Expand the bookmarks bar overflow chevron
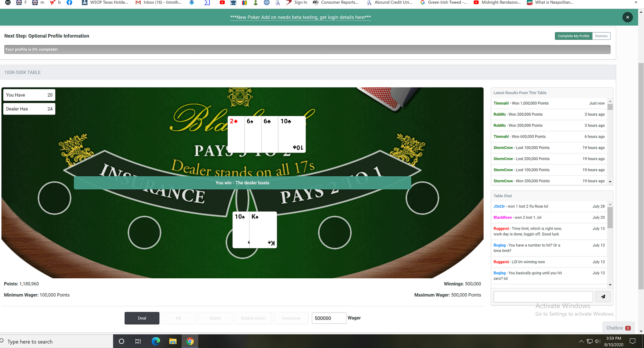The width and height of the screenshot is (644, 348). point(636,3)
